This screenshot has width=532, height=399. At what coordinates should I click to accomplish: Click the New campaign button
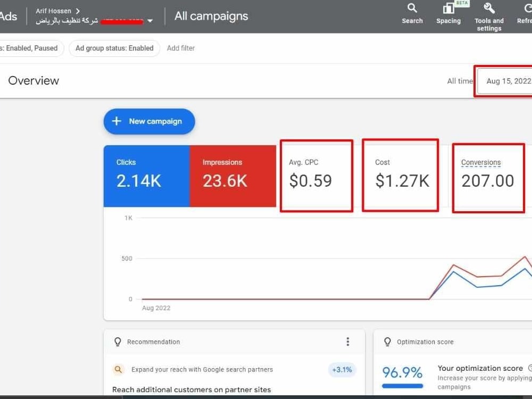tap(149, 121)
